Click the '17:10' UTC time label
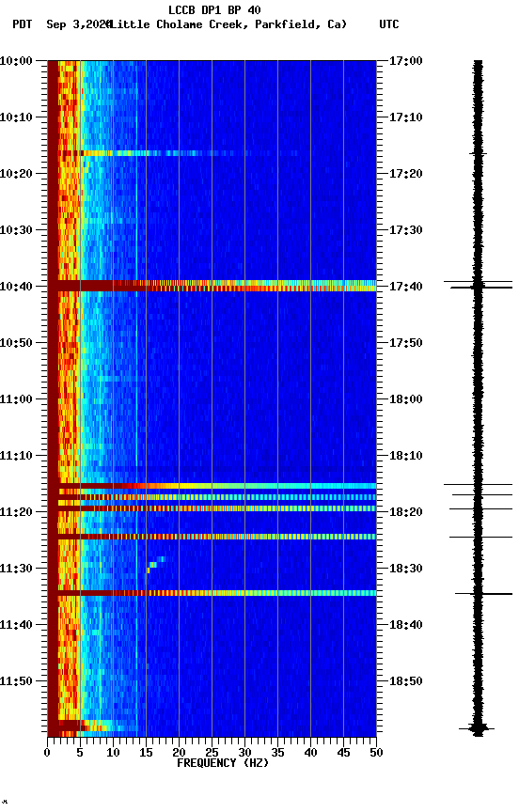The height and width of the screenshot is (812, 519). [x=406, y=117]
